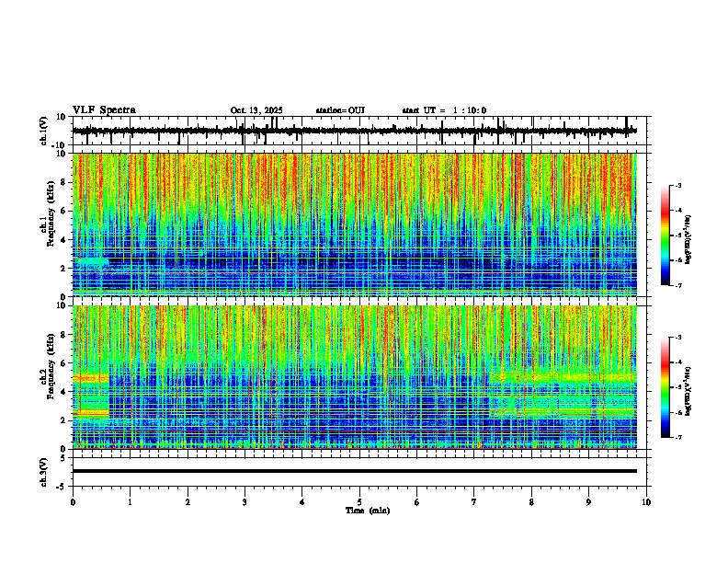Click time axis tick label "1"
The height and width of the screenshot is (563, 728).
pyautogui.click(x=130, y=502)
